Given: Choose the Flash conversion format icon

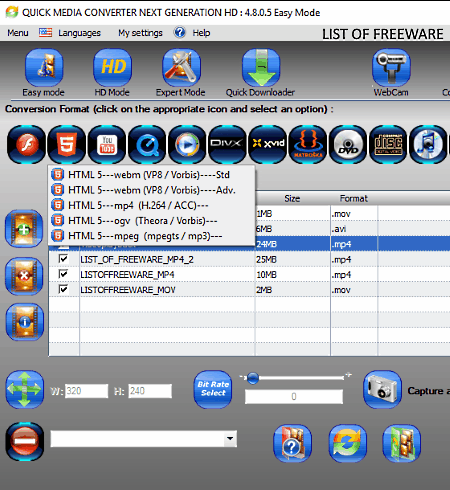Looking at the screenshot, I should pos(26,144).
